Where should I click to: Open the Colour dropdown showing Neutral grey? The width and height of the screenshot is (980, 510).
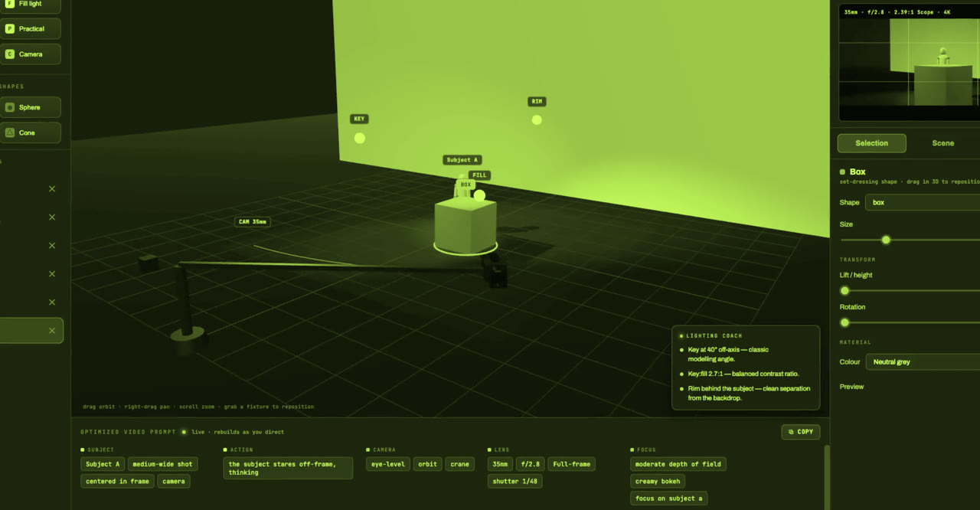[x=923, y=361]
